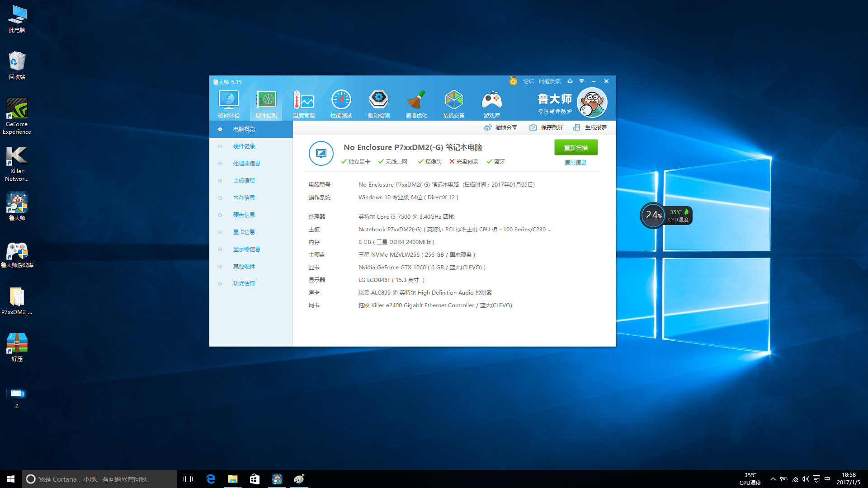Open 好压 archive tool desktop shortcut

pos(17,347)
